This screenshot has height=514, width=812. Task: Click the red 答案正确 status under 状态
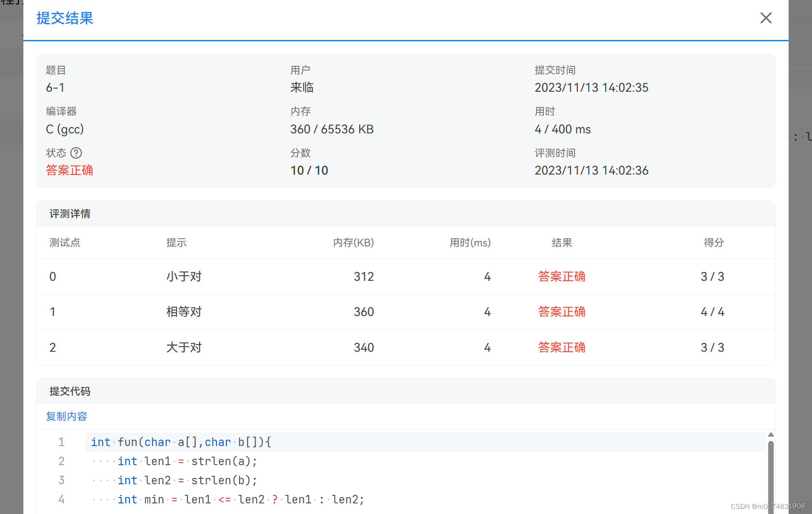point(69,170)
